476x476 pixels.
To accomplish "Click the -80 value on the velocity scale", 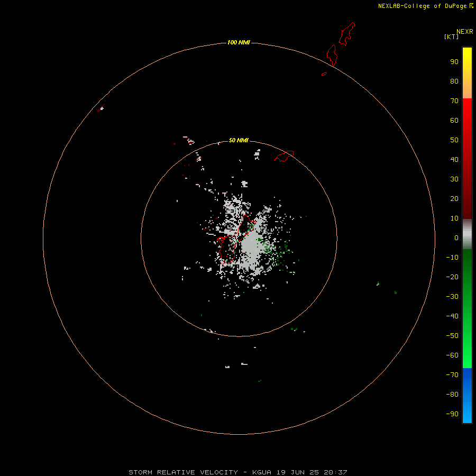I will [x=452, y=395].
